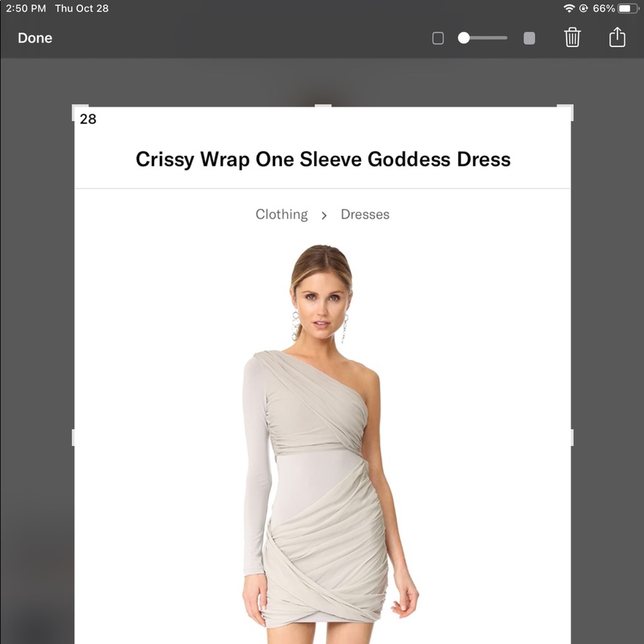Image resolution: width=644 pixels, height=644 pixels.
Task: Open the Clothing breadcrumb link
Action: 281,214
